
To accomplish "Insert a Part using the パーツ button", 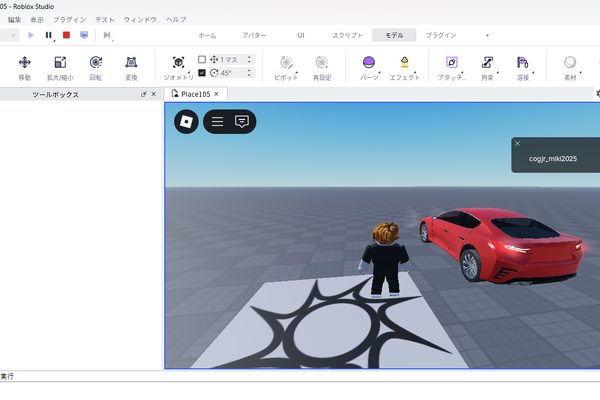I will 369,67.
